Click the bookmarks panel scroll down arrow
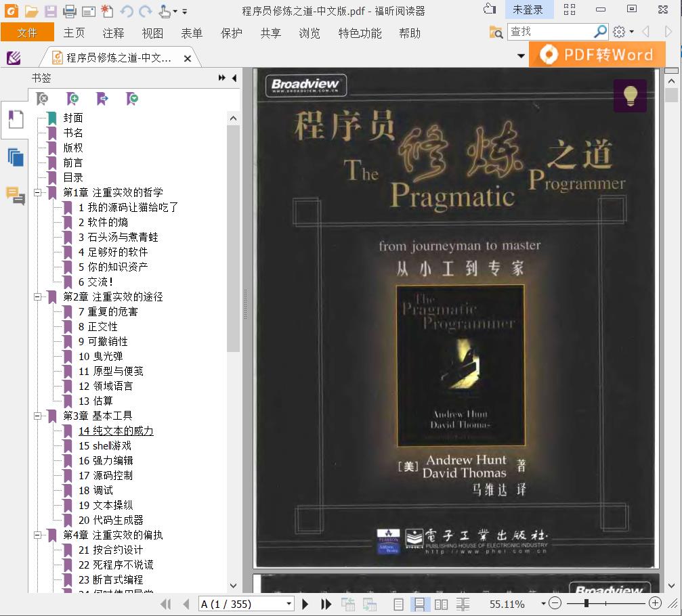682x616 pixels. 233,586
